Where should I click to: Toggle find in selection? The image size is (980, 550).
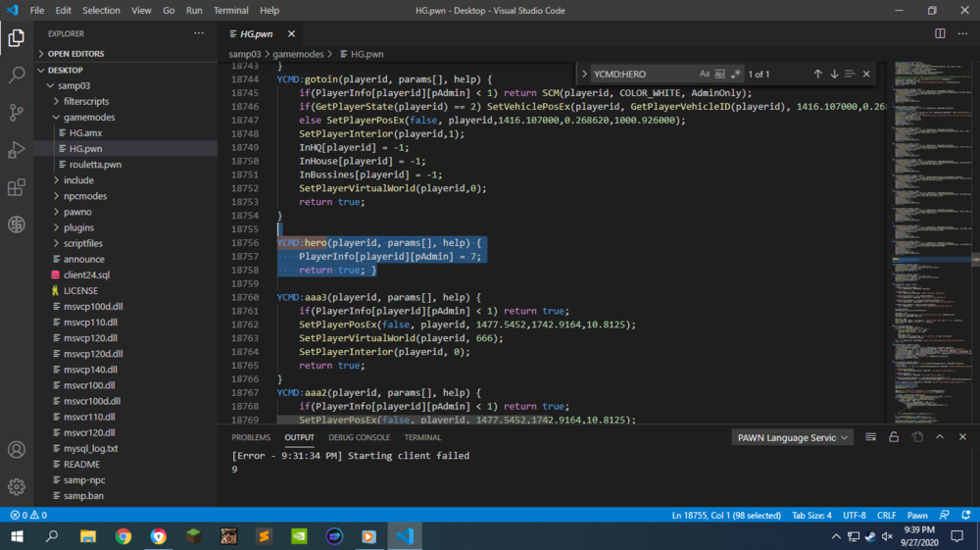coord(850,74)
